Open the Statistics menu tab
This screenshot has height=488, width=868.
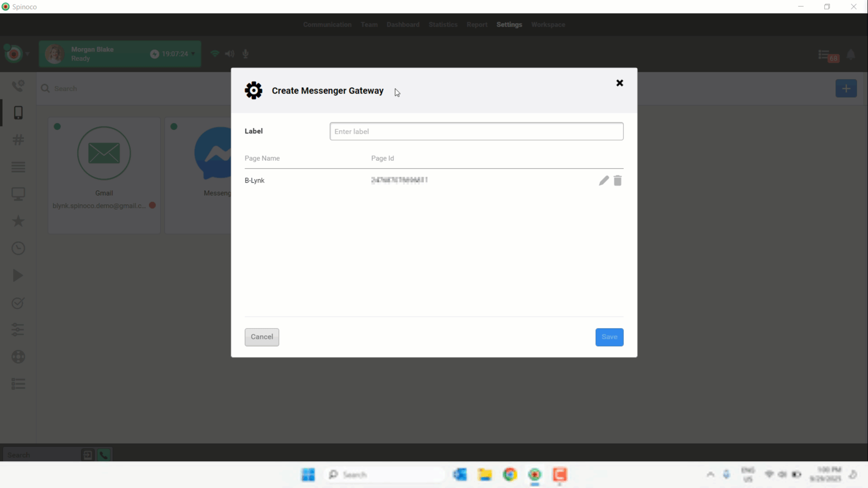click(x=443, y=25)
